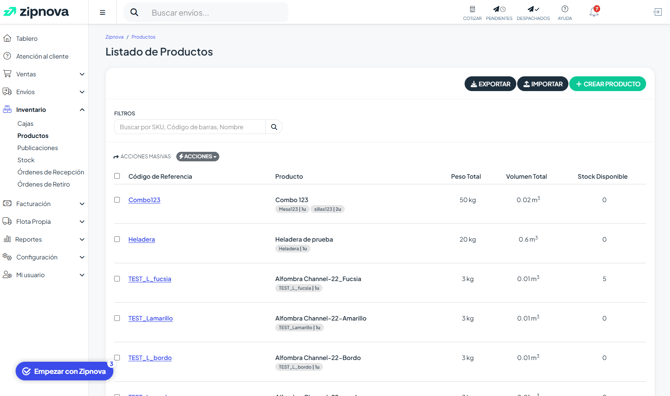Screen dimensions: 670x396
Task: Click the Mi usuario person icon
Action: (7, 275)
